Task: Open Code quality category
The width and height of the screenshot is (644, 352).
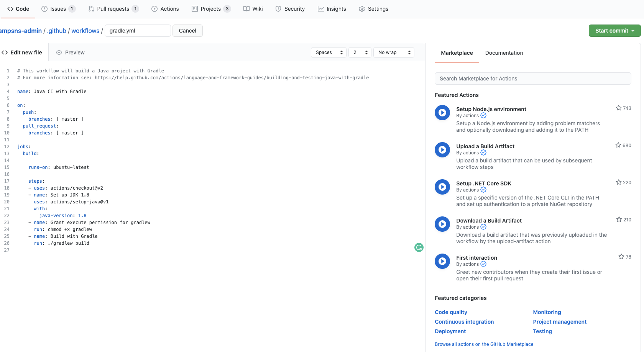Action: [451, 312]
